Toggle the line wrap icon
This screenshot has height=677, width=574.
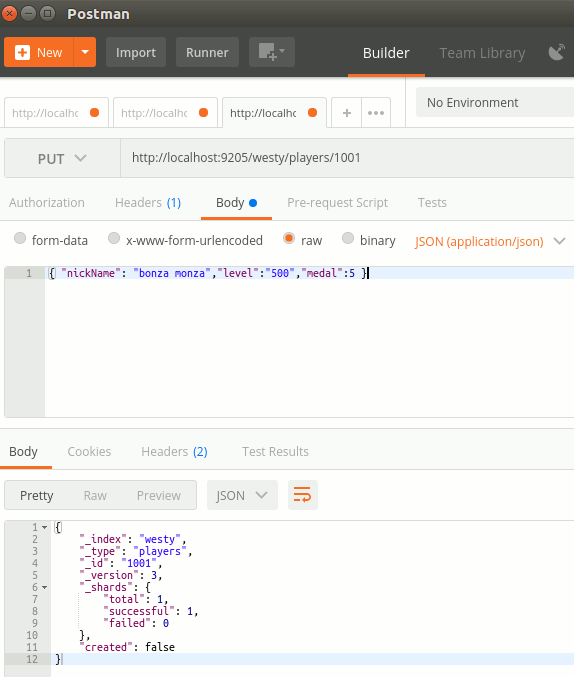pos(302,495)
